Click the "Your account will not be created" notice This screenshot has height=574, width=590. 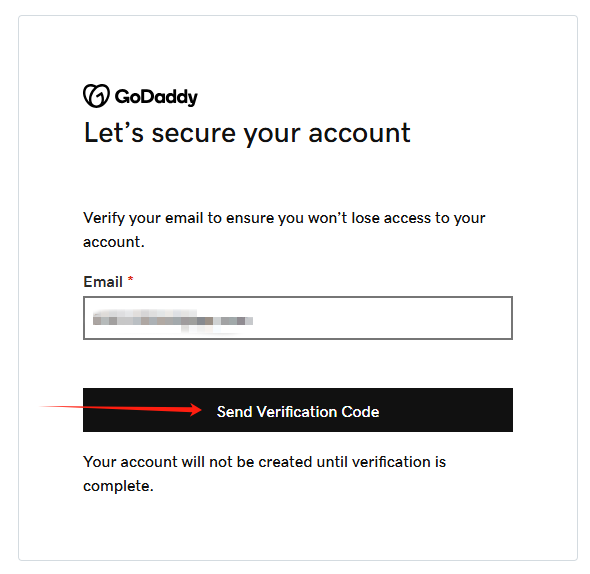[265, 474]
